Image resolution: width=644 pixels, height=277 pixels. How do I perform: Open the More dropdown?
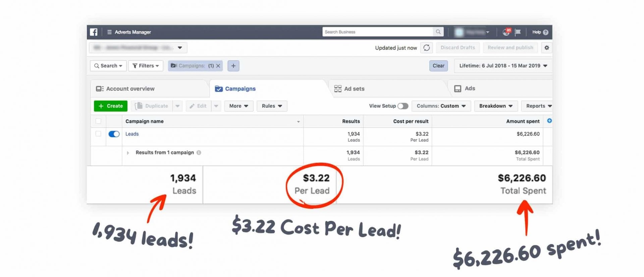[239, 106]
